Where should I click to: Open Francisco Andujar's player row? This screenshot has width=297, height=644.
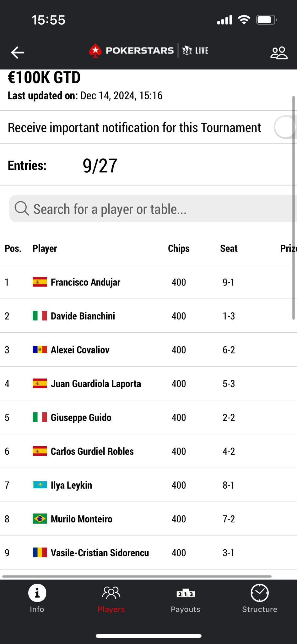click(148, 282)
